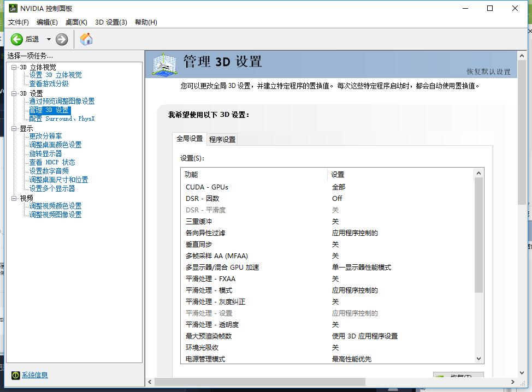532x392 pixels.
Task: Select the 垂直同步 setting row
Action: point(327,245)
